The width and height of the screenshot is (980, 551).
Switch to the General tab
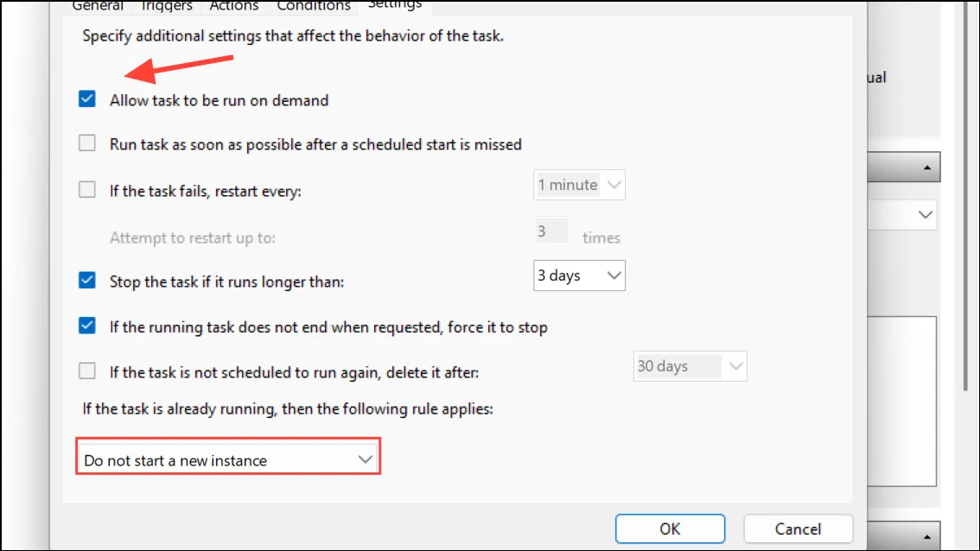tap(98, 6)
